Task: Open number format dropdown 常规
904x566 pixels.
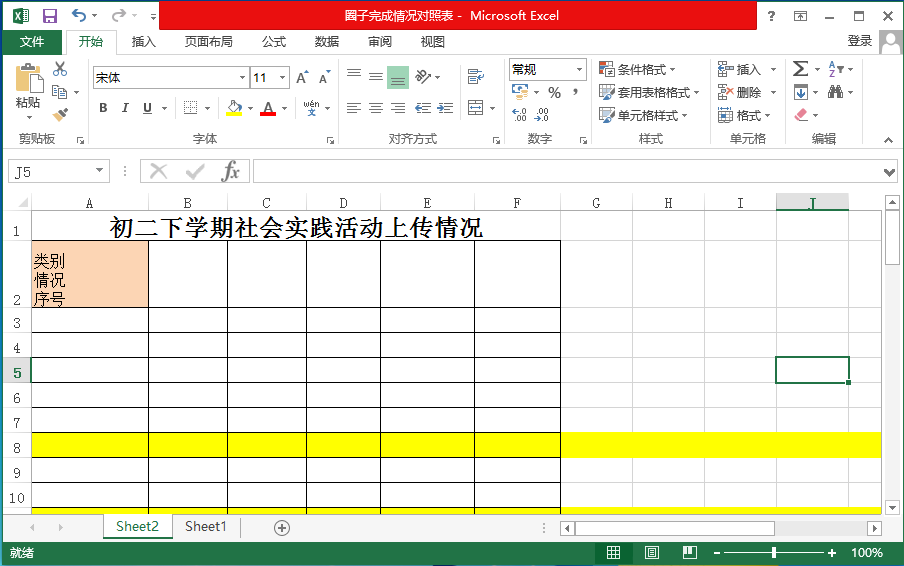Action: point(579,70)
